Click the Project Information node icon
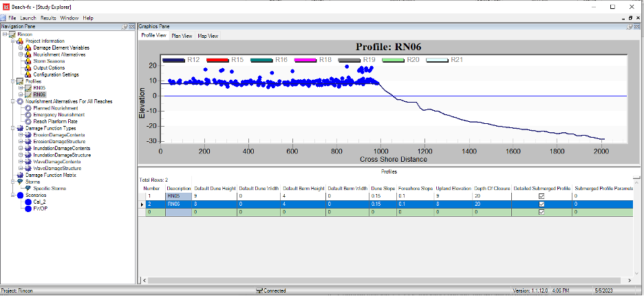 pos(20,41)
